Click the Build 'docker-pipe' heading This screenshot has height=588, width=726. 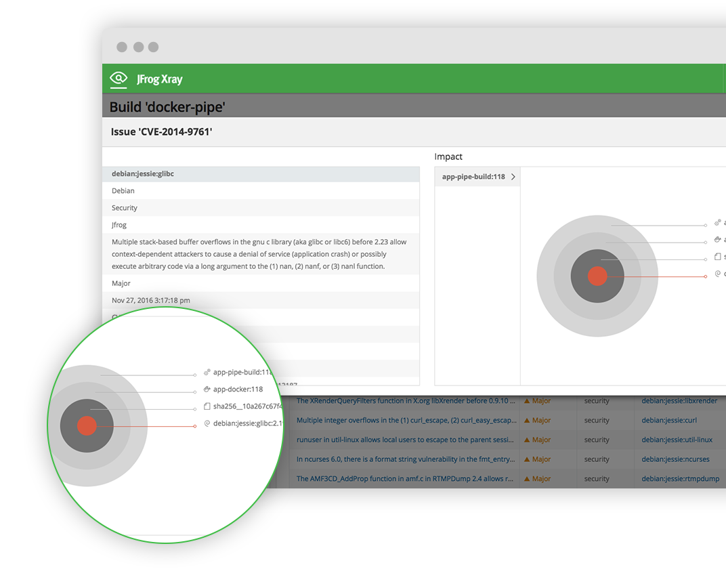[167, 108]
